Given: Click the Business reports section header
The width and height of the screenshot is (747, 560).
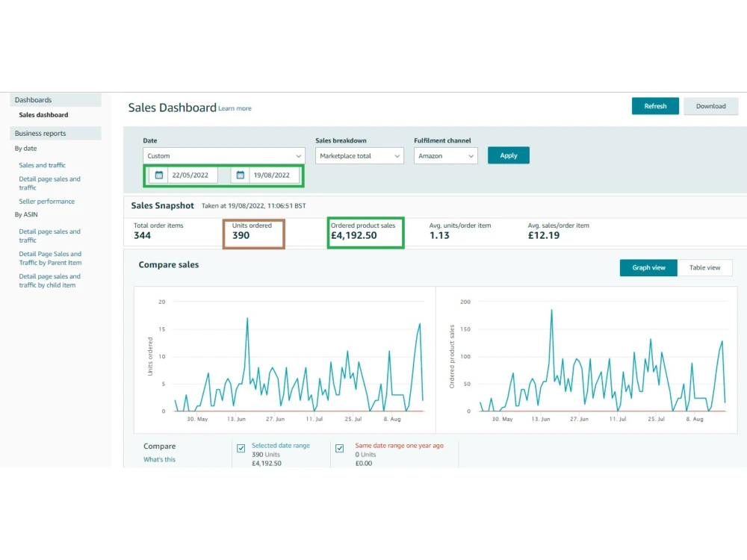Looking at the screenshot, I should 56,134.
